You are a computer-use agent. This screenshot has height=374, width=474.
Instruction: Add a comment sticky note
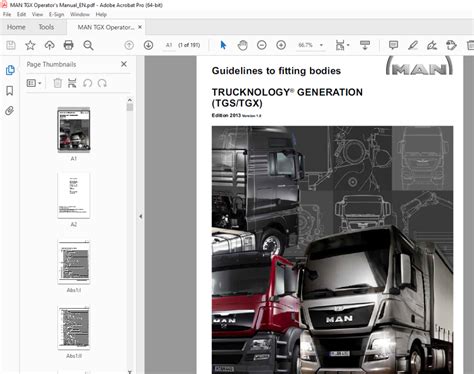tap(393, 45)
